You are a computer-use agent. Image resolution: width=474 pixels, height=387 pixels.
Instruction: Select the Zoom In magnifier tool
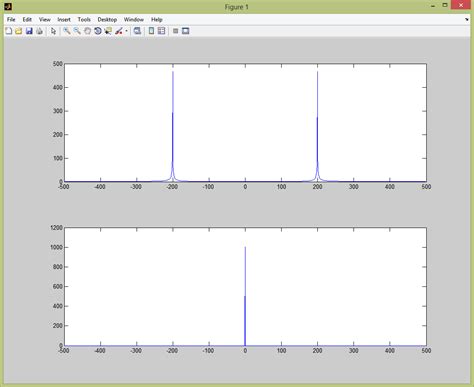click(67, 31)
